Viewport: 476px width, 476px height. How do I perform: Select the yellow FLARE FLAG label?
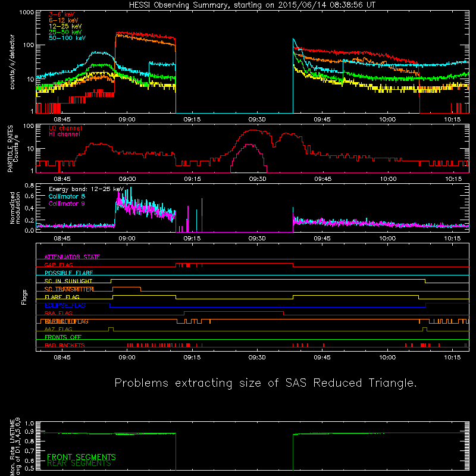62,297
